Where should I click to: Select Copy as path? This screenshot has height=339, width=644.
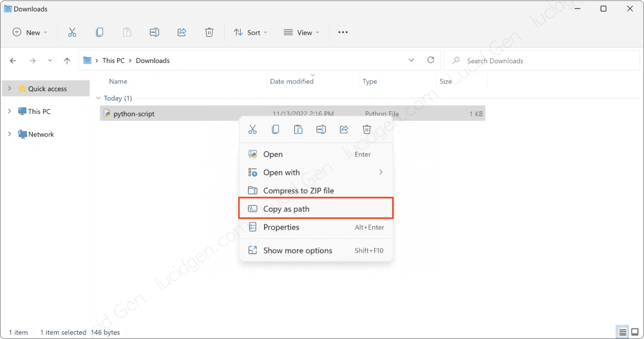[x=316, y=208]
